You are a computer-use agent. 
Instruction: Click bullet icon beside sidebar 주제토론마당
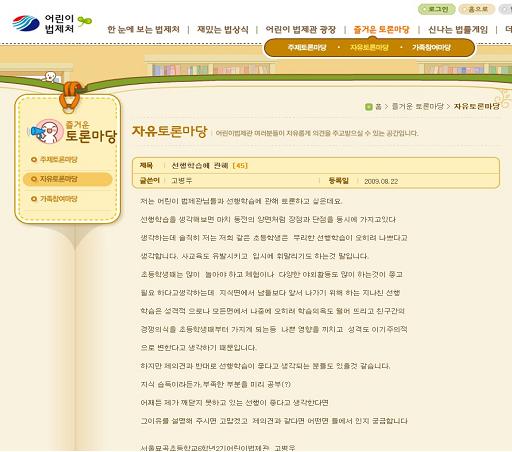click(x=34, y=160)
